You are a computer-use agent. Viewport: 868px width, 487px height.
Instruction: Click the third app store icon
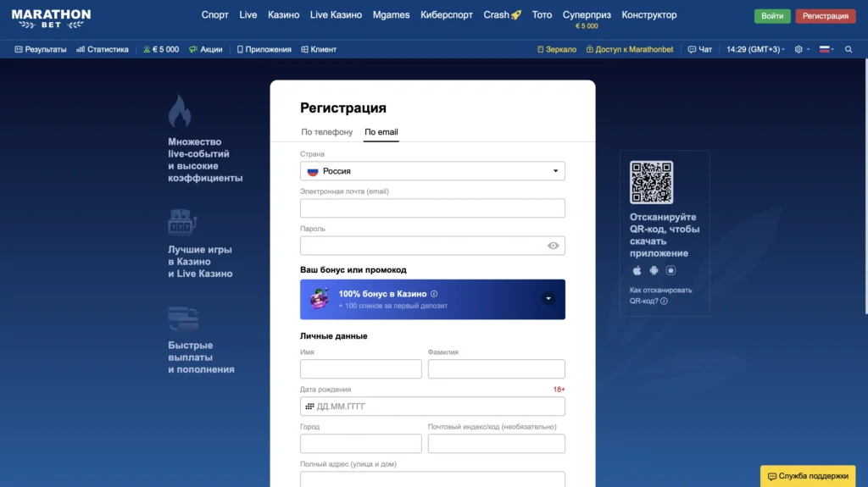(671, 271)
